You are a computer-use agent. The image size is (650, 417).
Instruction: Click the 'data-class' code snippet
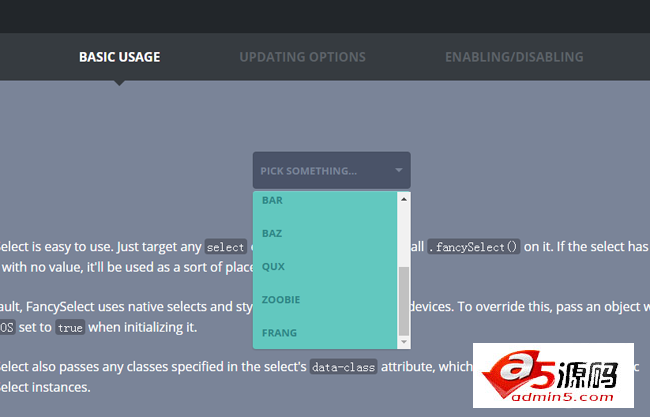343,367
